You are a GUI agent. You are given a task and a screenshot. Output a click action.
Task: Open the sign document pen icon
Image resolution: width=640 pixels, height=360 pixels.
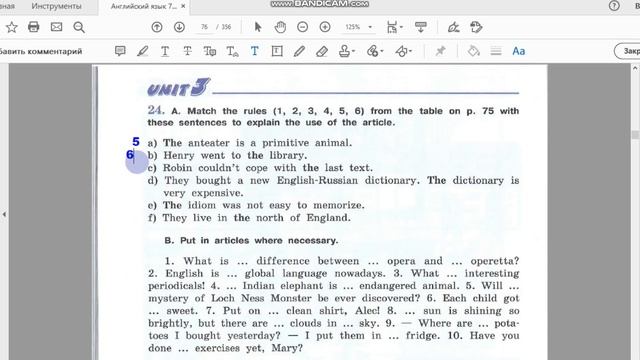point(453,27)
